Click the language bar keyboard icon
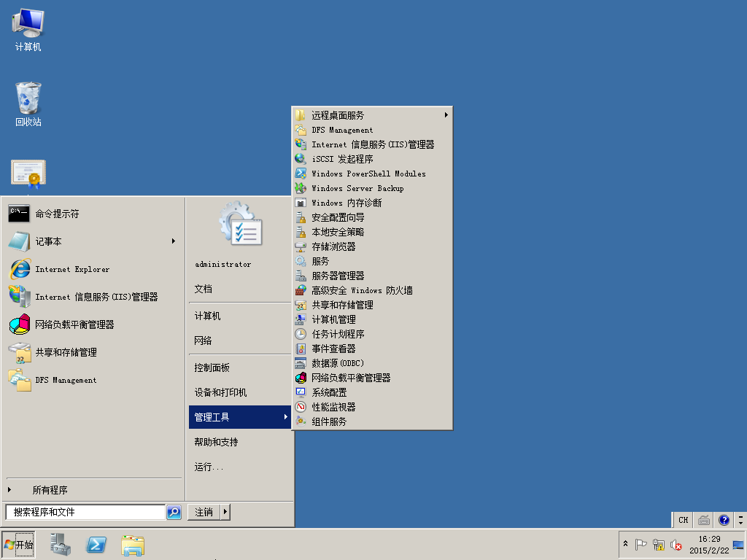This screenshot has height=560, width=747. coord(704,519)
